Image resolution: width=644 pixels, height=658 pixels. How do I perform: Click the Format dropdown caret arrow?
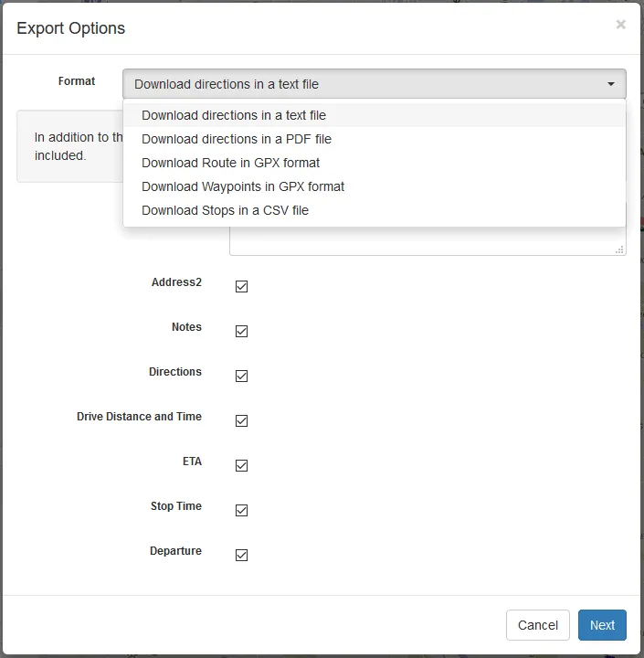(611, 84)
